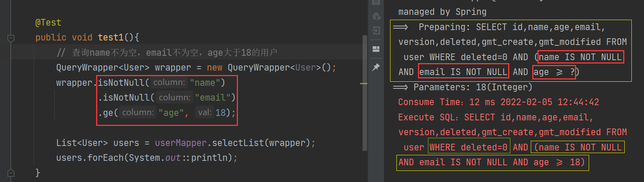Click the debug/bug icon in the run toolbar
This screenshot has width=644, height=182.
376,16
